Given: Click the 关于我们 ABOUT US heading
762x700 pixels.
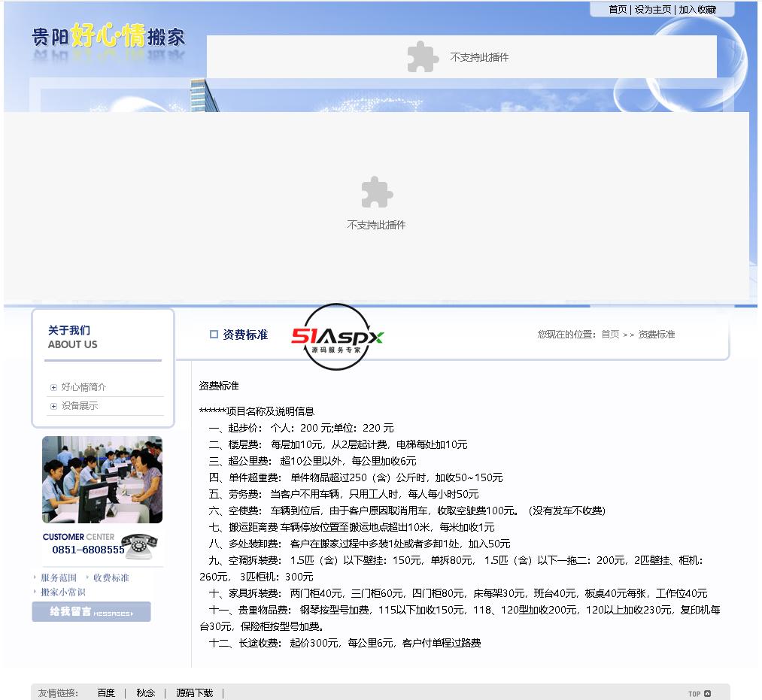Looking at the screenshot, I should [x=72, y=337].
